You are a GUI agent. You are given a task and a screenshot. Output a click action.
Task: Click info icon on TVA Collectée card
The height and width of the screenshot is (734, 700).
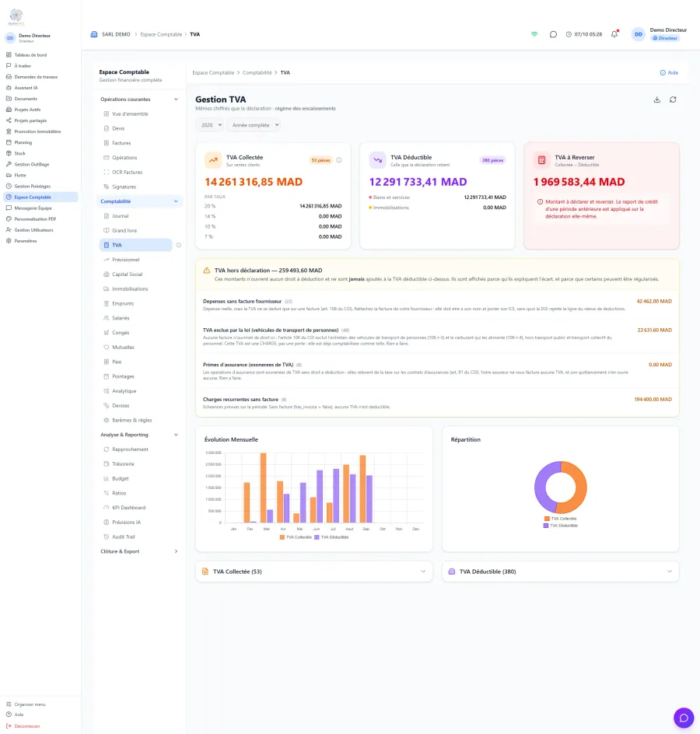[x=339, y=160]
